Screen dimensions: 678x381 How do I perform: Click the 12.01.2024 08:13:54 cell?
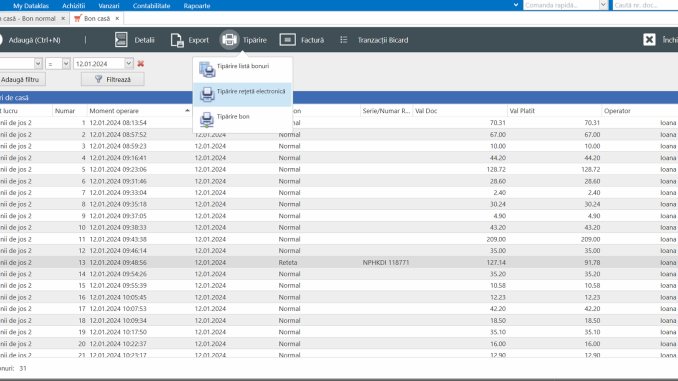(118, 122)
